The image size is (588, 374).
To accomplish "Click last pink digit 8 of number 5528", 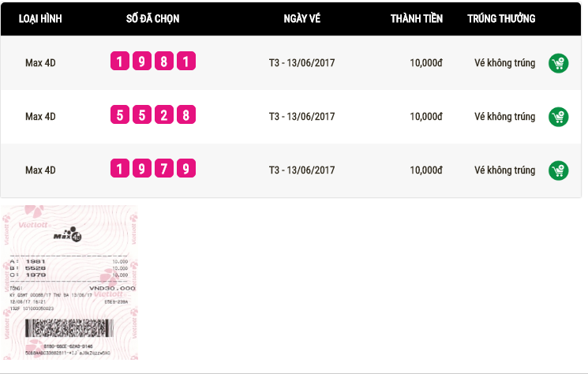I will (186, 114).
